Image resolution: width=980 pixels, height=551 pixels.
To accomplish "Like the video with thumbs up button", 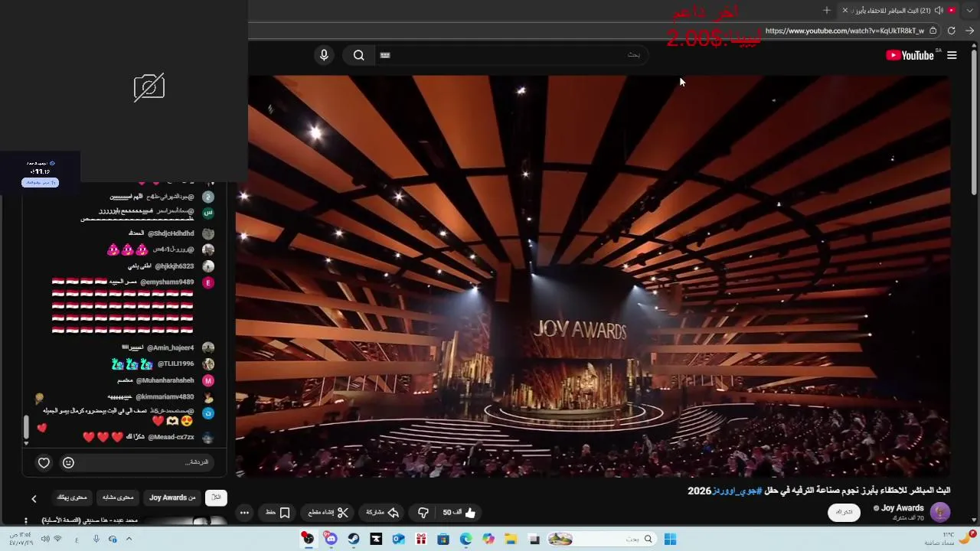I will [461, 513].
